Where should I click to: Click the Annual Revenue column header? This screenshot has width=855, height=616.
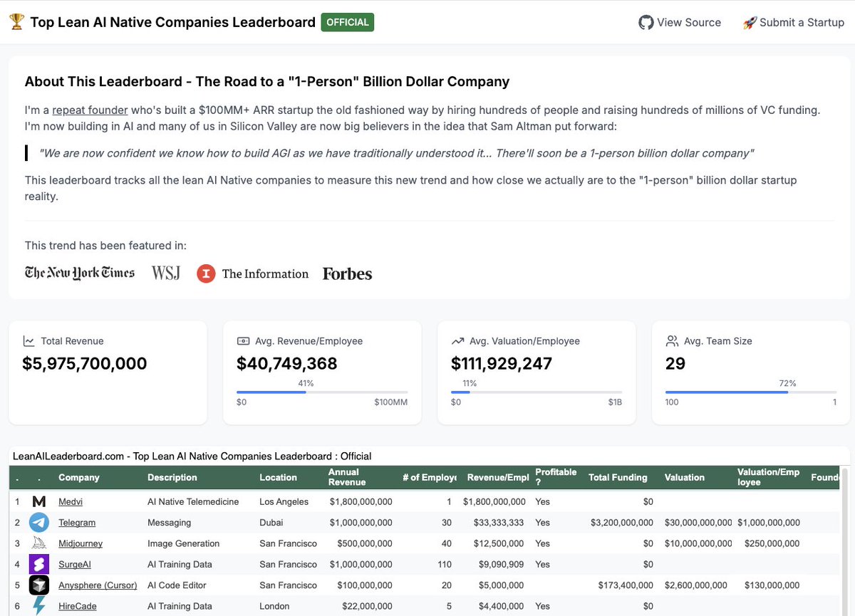347,477
